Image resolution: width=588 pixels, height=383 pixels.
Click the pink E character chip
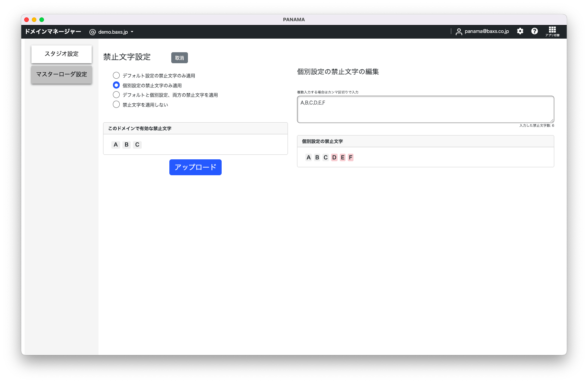pos(342,157)
